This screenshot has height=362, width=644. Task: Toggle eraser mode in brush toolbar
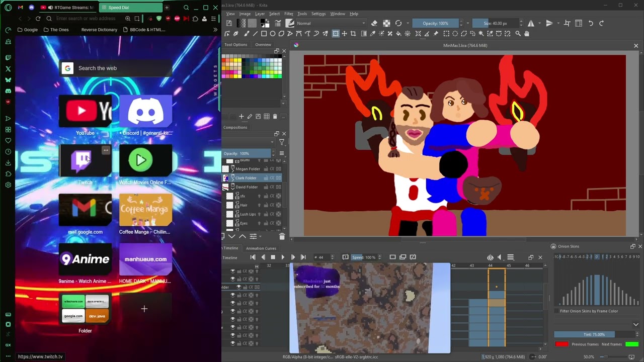tap(374, 23)
